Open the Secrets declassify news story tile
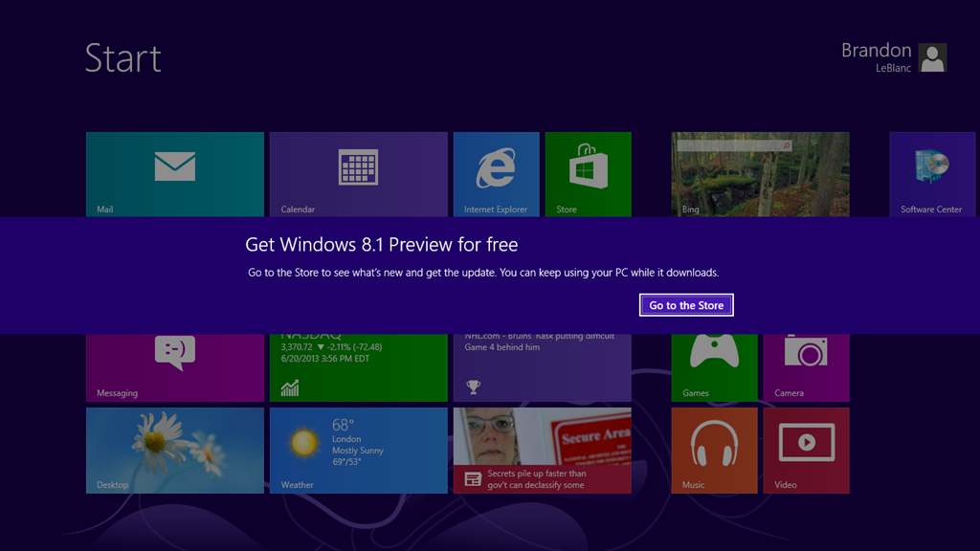980x551 pixels. [x=542, y=450]
